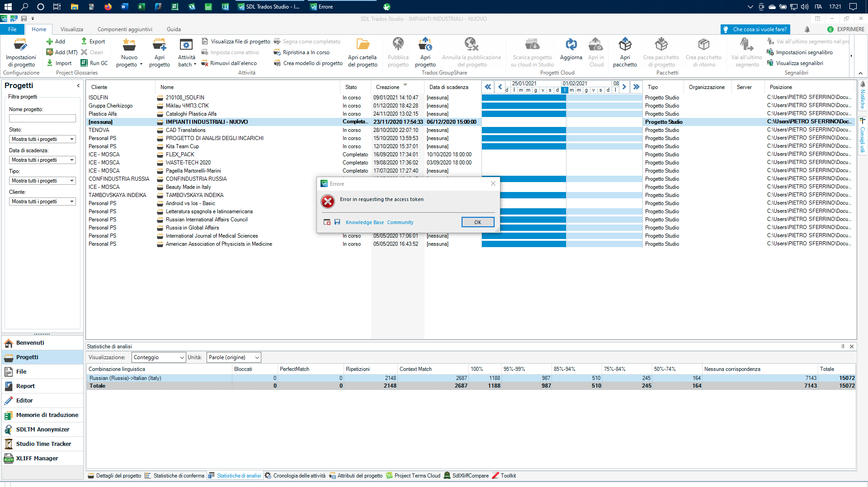Open Word from the Windows taskbar
This screenshot has height=487, width=868.
point(124,7)
